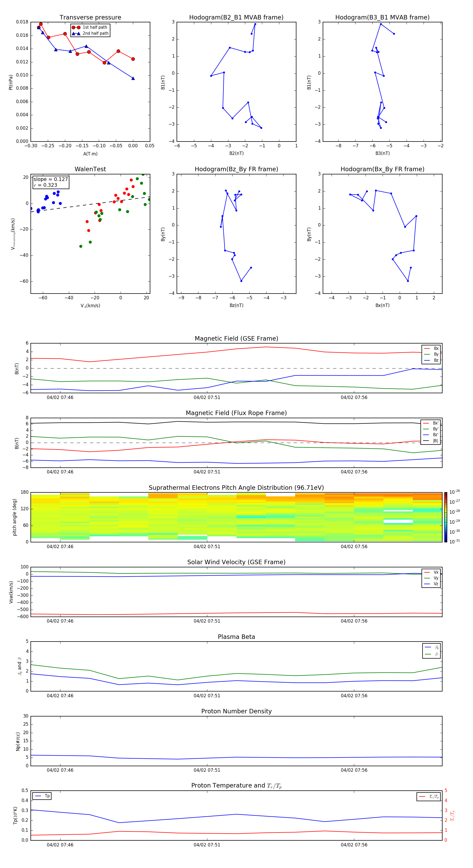The width and height of the screenshot is (473, 868).
Task: Click 'A(T·m)' x-axis label of Transverse pressure plot
Action: tap(90, 154)
